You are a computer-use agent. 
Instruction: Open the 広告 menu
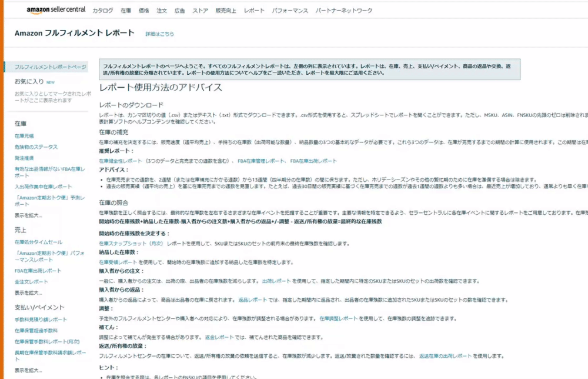(x=179, y=11)
